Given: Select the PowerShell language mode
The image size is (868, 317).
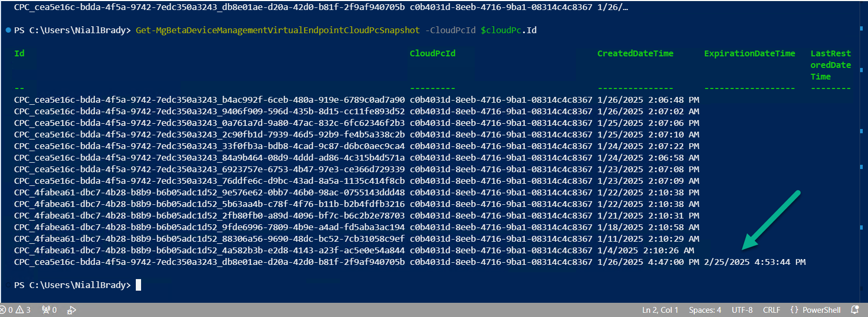Looking at the screenshot, I should click(x=821, y=310).
